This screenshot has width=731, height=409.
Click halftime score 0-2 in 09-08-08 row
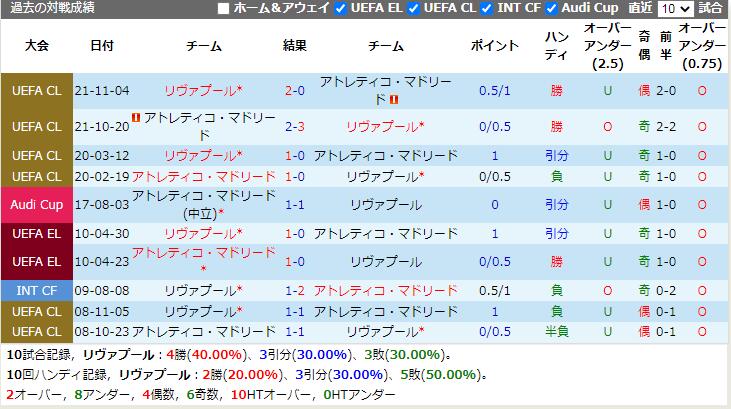[666, 291]
